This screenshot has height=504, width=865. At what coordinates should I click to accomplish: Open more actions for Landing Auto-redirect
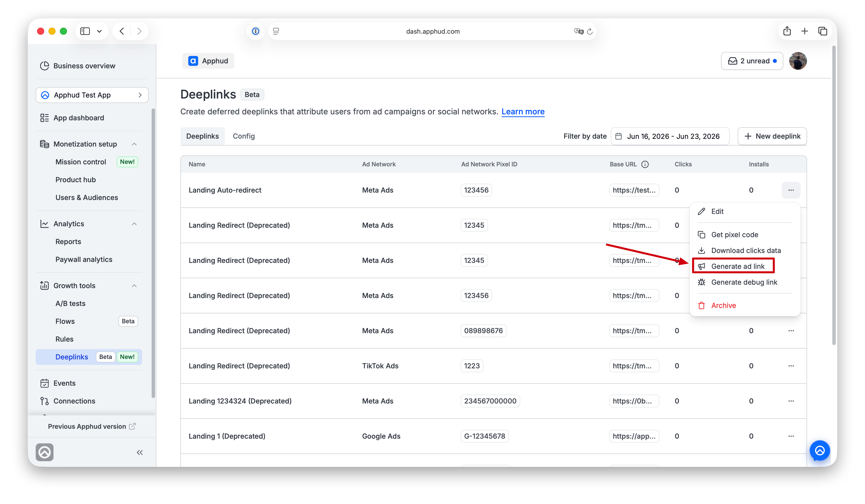click(x=791, y=190)
